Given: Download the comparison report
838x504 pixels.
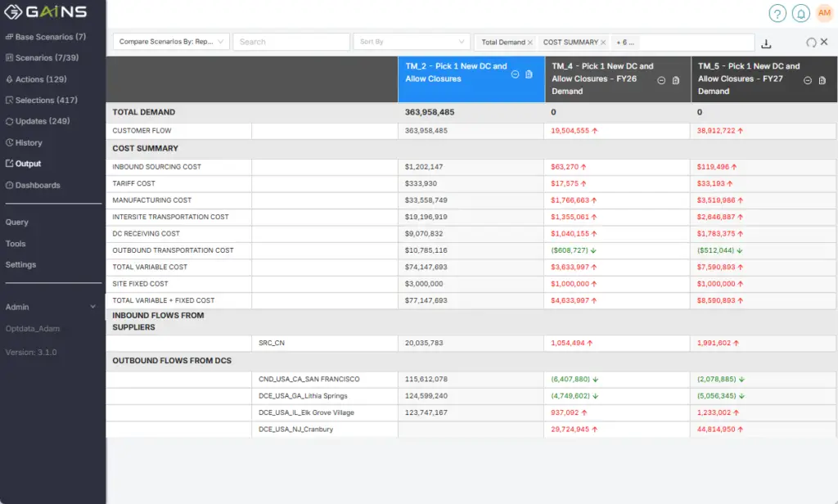Looking at the screenshot, I should pyautogui.click(x=766, y=43).
